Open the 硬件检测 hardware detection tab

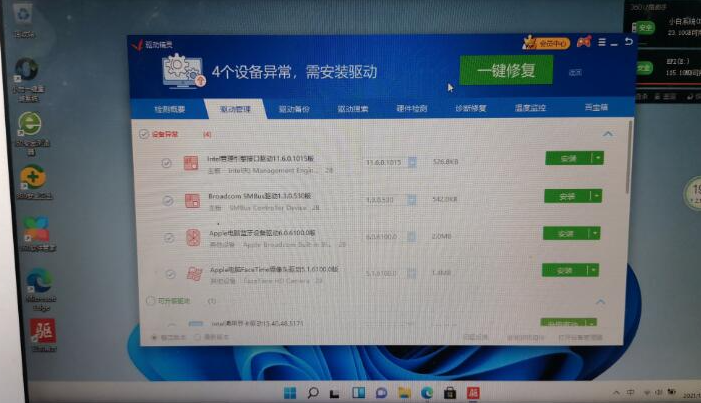[412, 108]
